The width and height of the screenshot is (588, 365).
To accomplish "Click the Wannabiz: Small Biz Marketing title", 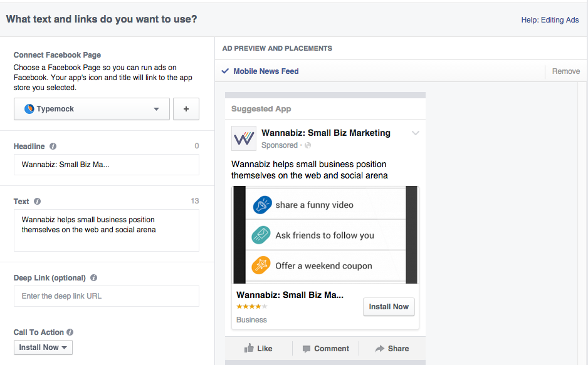I will [x=326, y=133].
